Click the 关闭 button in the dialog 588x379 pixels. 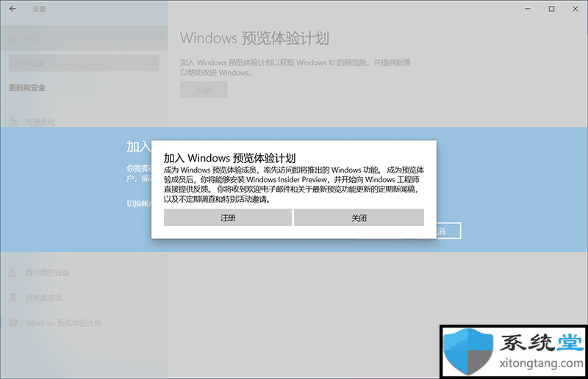tap(359, 218)
